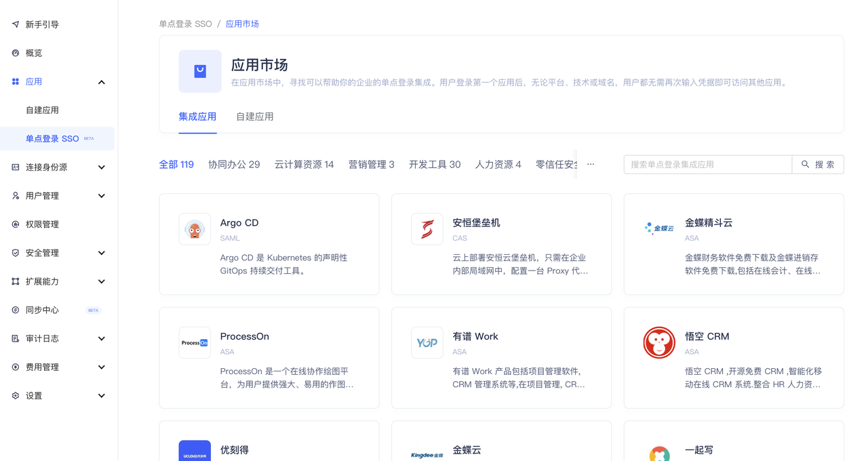The width and height of the screenshot is (868, 461).
Task: Select the 悟空 CRM monkey logo
Action: pos(659,342)
